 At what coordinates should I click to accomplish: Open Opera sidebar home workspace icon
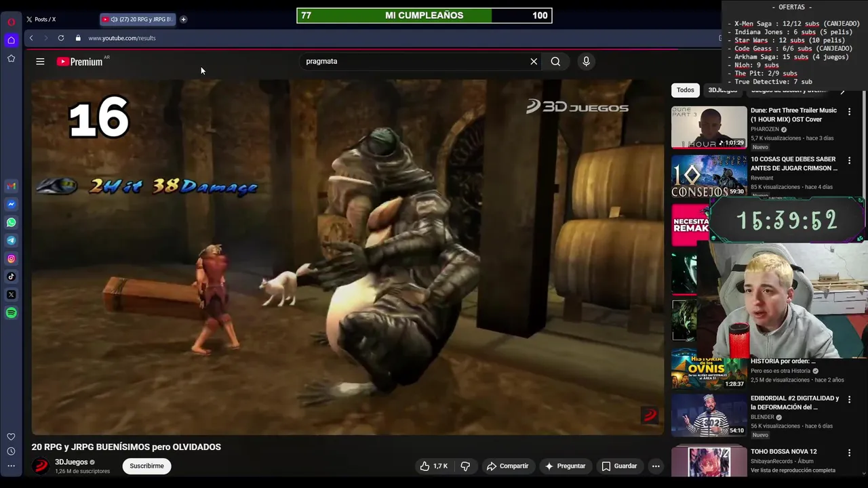coord(11,40)
